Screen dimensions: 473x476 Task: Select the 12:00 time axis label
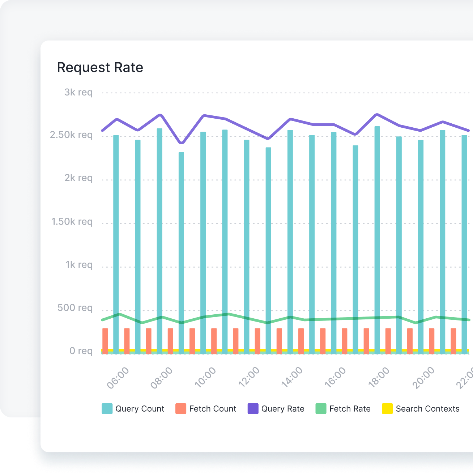click(249, 378)
